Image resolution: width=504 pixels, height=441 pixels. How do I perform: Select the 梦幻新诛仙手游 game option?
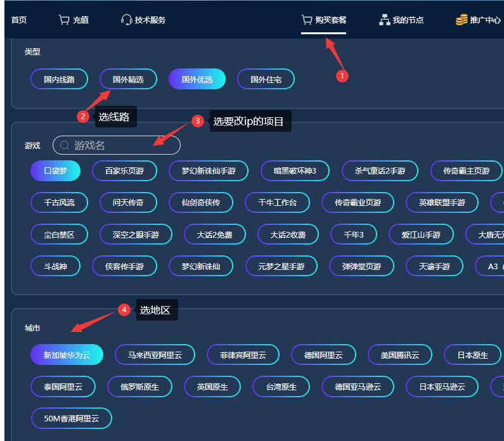point(209,170)
